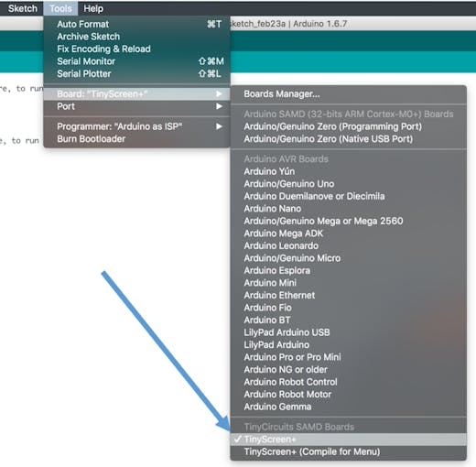Screen dimensions: 476x467
Task: Select Arduino/Genuino Uno board
Action: [x=349, y=184]
